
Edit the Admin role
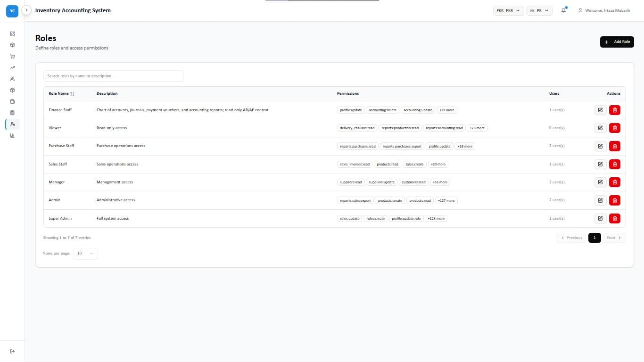click(600, 200)
